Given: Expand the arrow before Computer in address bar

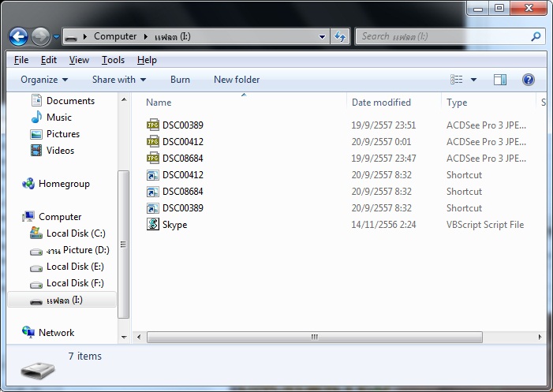Looking at the screenshot, I should (x=85, y=36).
